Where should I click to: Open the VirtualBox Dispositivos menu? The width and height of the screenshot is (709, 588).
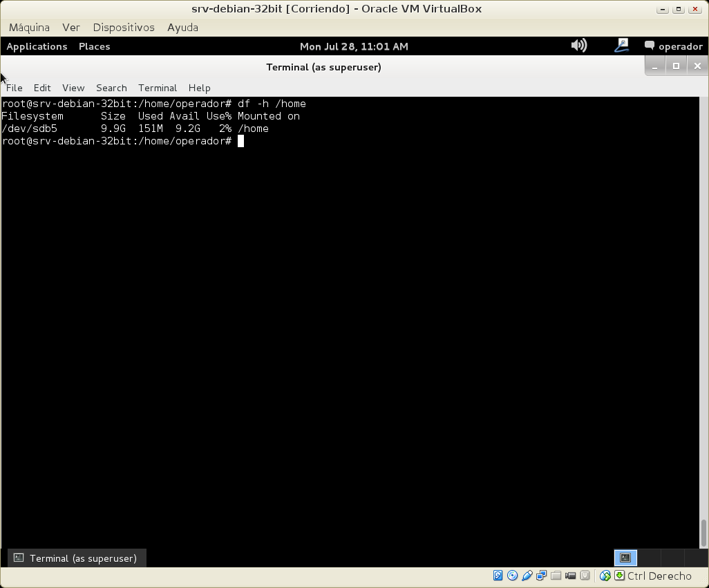click(x=124, y=28)
